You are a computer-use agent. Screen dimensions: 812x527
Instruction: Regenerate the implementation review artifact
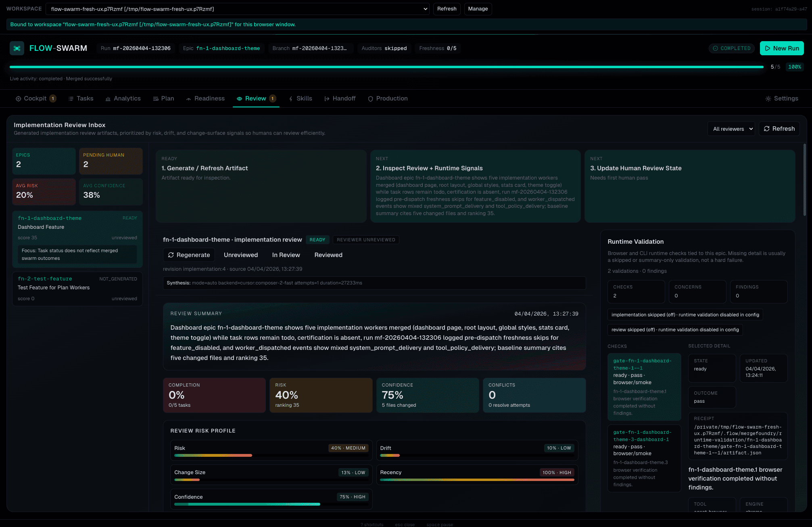point(189,255)
